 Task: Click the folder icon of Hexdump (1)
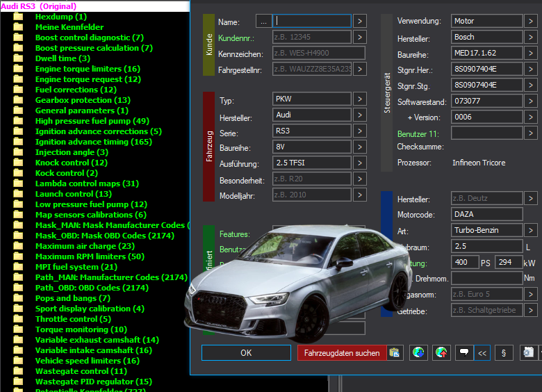pos(18,17)
